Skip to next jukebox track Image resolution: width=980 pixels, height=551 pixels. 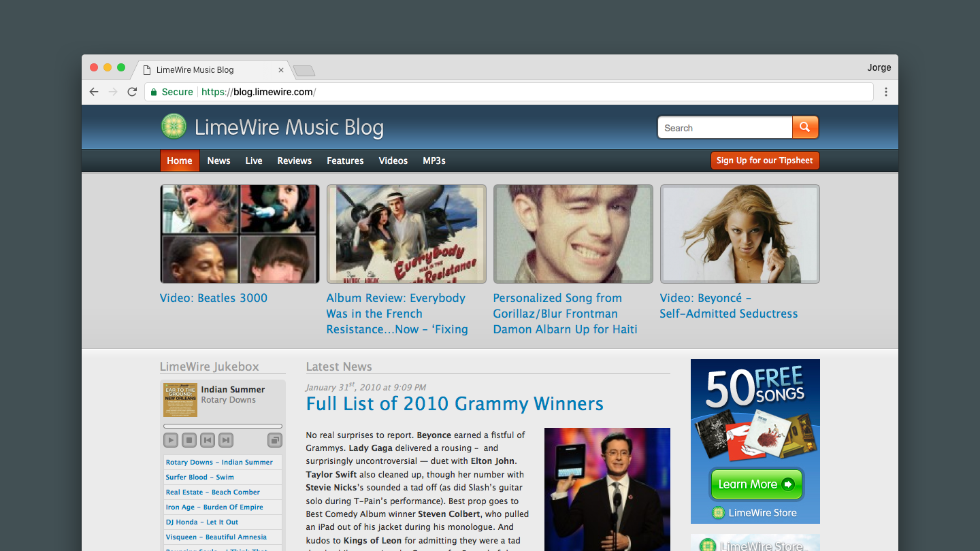click(x=226, y=440)
